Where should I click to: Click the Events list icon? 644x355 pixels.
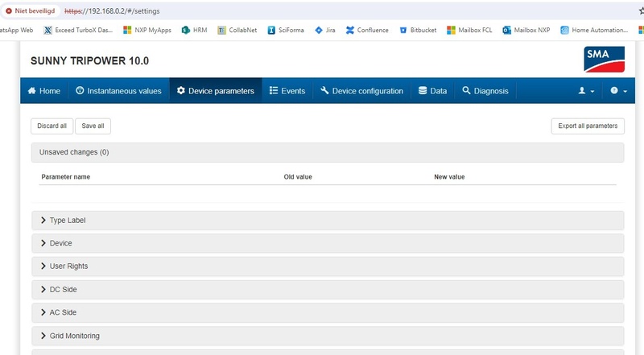coord(274,90)
